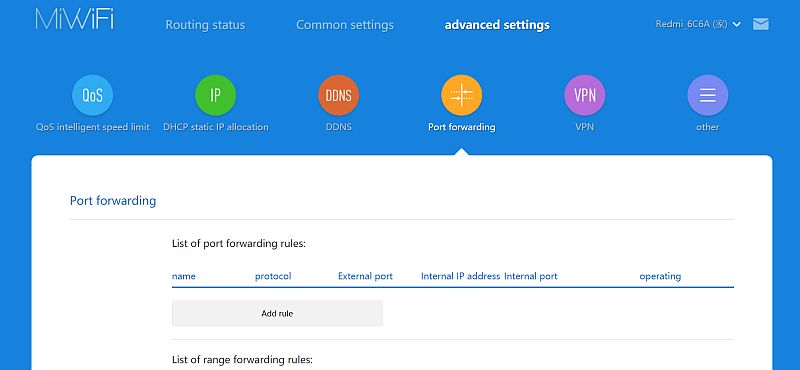The width and height of the screenshot is (800, 370).
Task: Click the Port forwarding text label
Action: (462, 127)
